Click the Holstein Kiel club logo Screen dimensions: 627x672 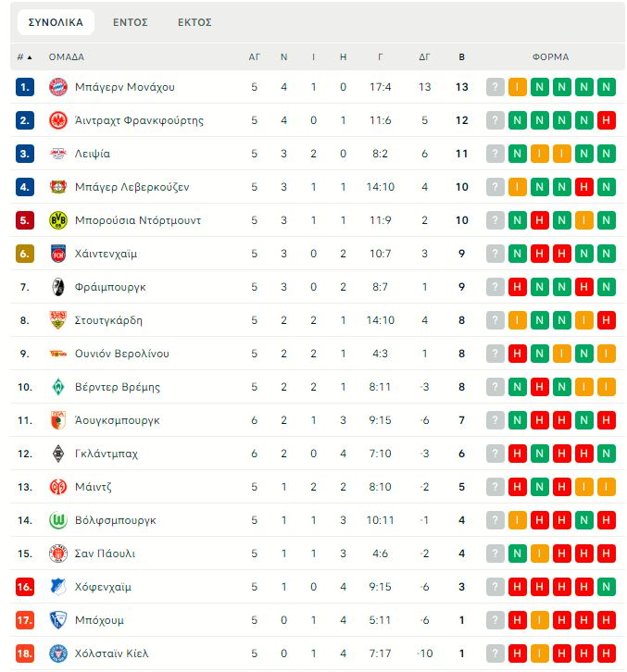pyautogui.click(x=58, y=653)
